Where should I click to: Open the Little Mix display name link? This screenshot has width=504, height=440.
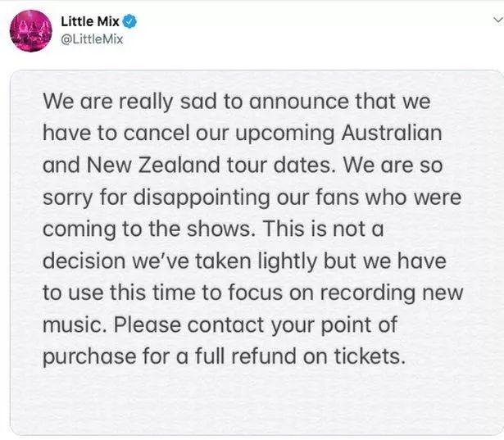point(89,21)
